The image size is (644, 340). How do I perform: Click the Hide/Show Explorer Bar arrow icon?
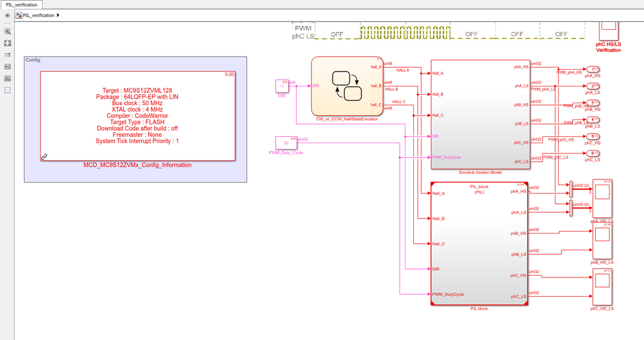tap(7, 15)
